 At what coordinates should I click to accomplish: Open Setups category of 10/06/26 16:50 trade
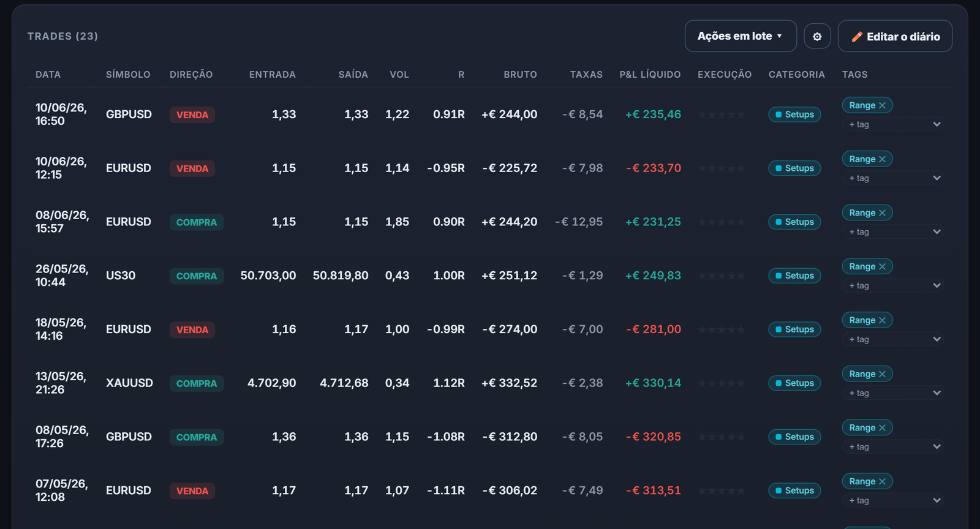(794, 114)
